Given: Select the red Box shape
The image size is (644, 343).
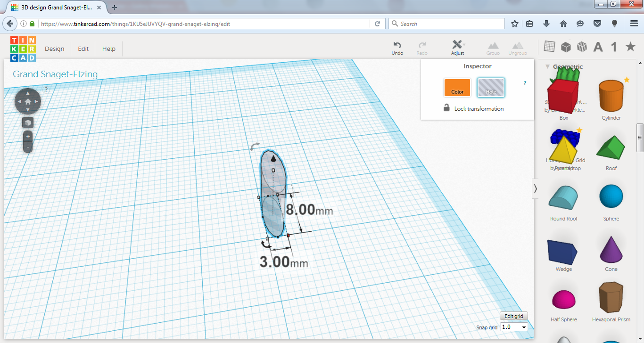Looking at the screenshot, I should click(564, 97).
